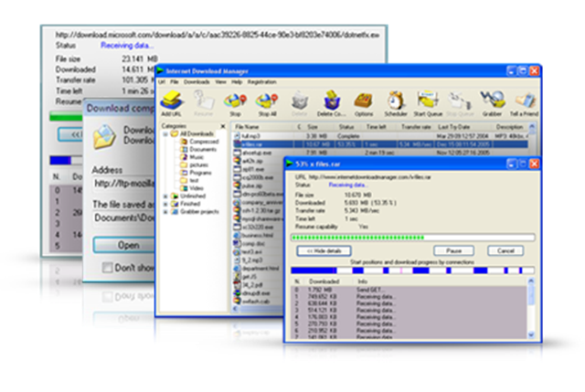Click the file saved as path field
Image resolution: width=585 pixels, height=392 pixels.
pos(124,217)
